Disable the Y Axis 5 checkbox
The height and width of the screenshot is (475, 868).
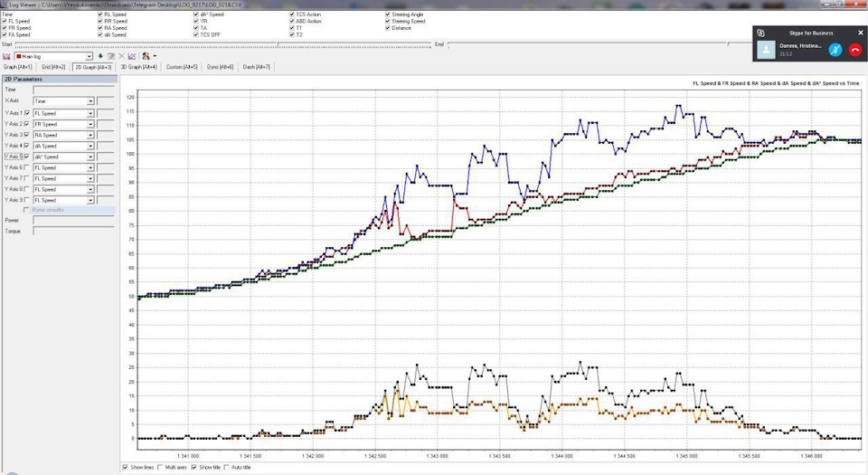pos(27,157)
